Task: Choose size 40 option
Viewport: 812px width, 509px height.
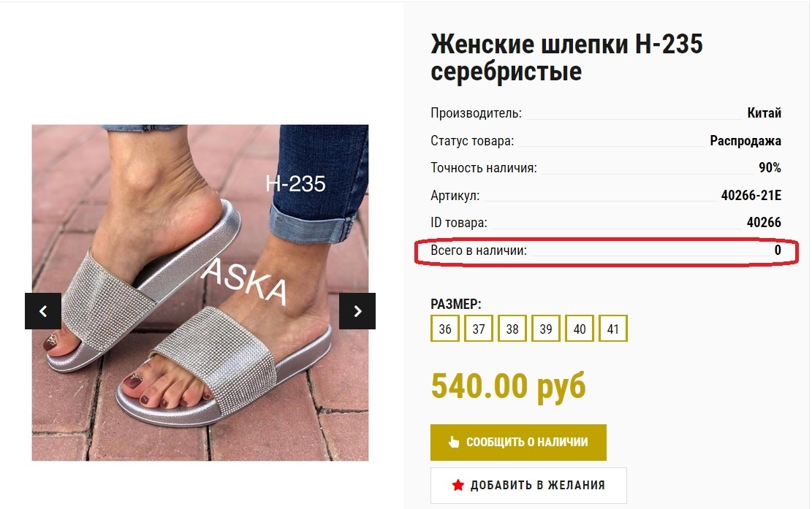Action: click(580, 329)
